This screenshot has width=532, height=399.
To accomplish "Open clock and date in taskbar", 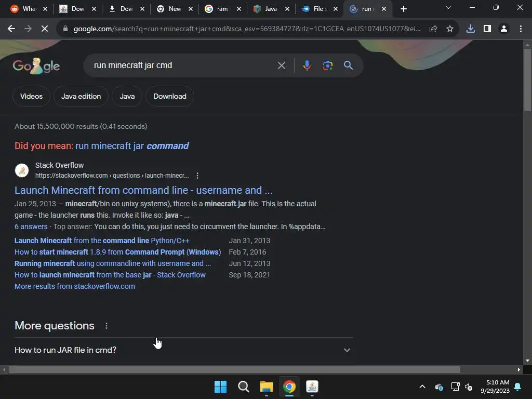I will click(x=495, y=387).
